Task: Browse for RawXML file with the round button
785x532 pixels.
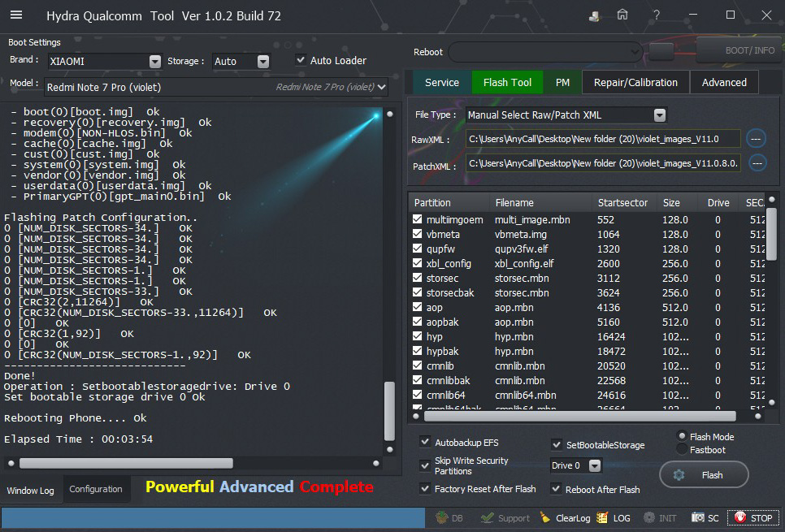Action: point(757,139)
